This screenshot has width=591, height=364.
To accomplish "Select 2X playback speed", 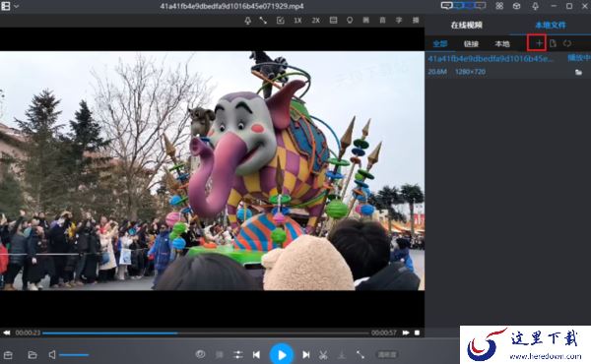I will coord(316,21).
